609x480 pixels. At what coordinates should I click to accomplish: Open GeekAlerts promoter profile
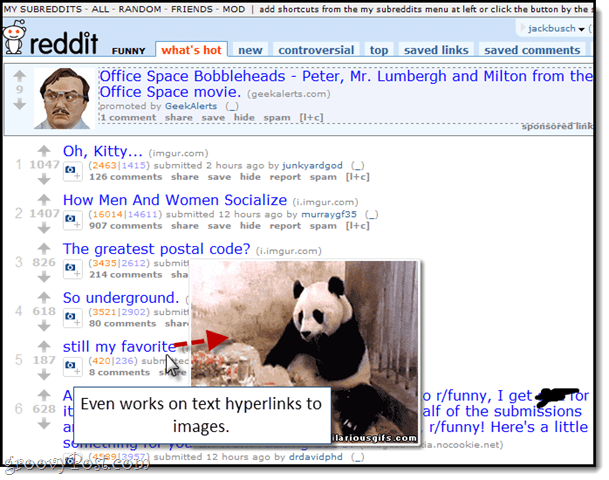[191, 106]
